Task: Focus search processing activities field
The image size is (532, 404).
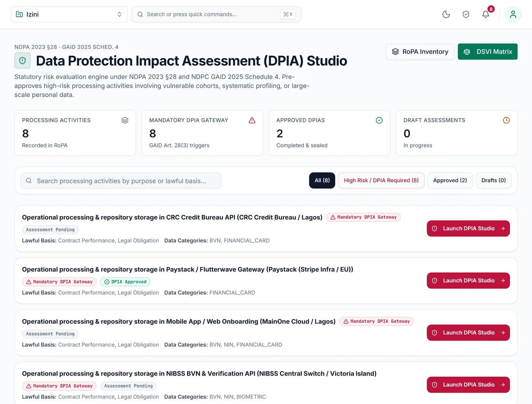Action: [121, 181]
